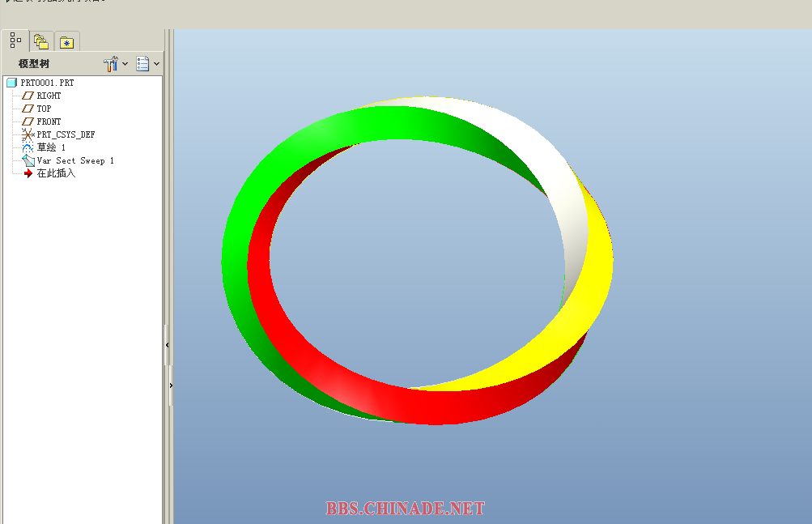
Task: Click the FRONT plane icon
Action: pyautogui.click(x=28, y=121)
